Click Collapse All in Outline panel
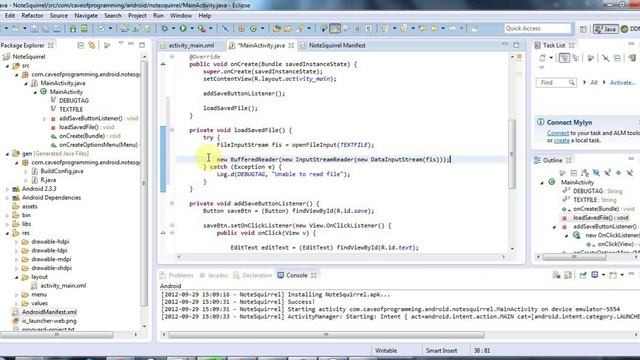 tap(573, 173)
